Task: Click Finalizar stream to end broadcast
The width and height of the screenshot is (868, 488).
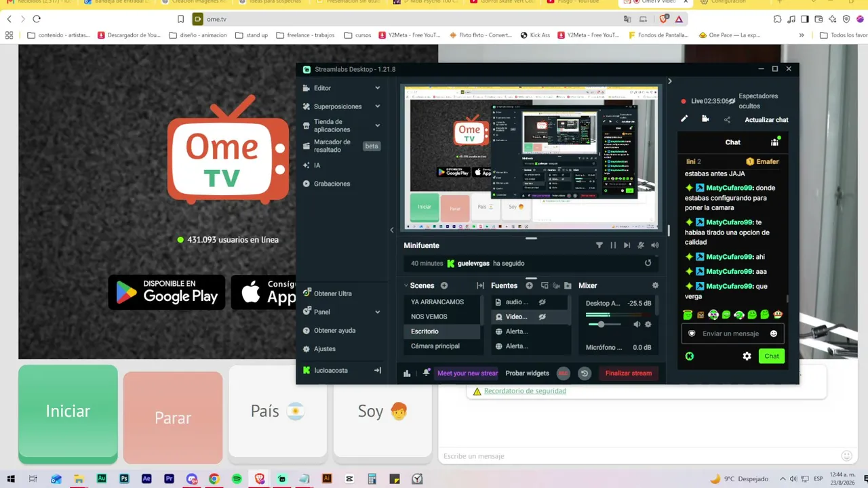Action: [629, 373]
